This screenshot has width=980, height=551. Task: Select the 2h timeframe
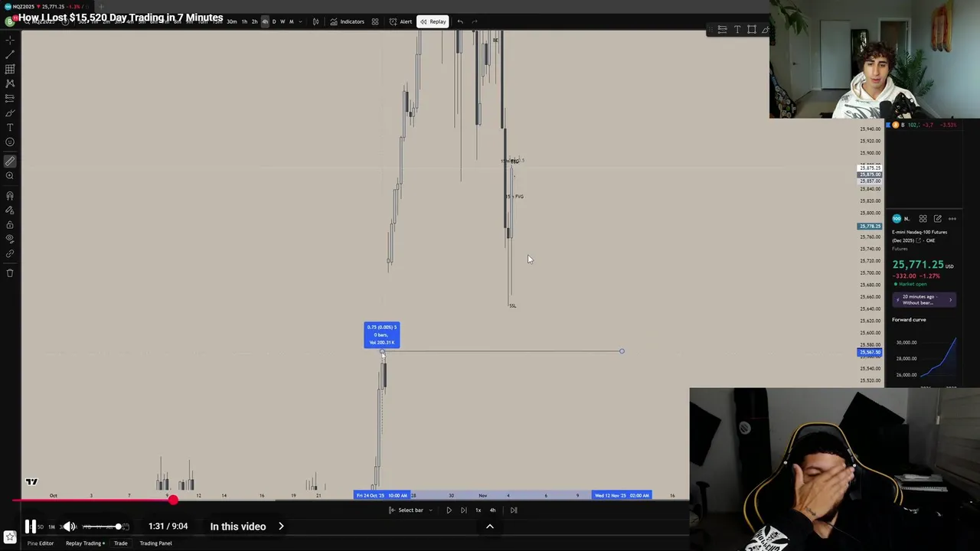point(254,21)
